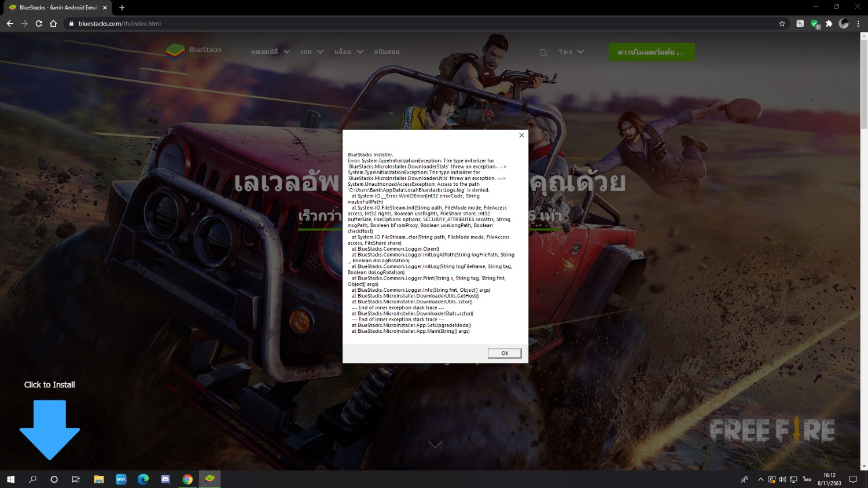Viewport: 868px width, 488px height.
Task: Open the gray S extension icon
Action: 800,24
